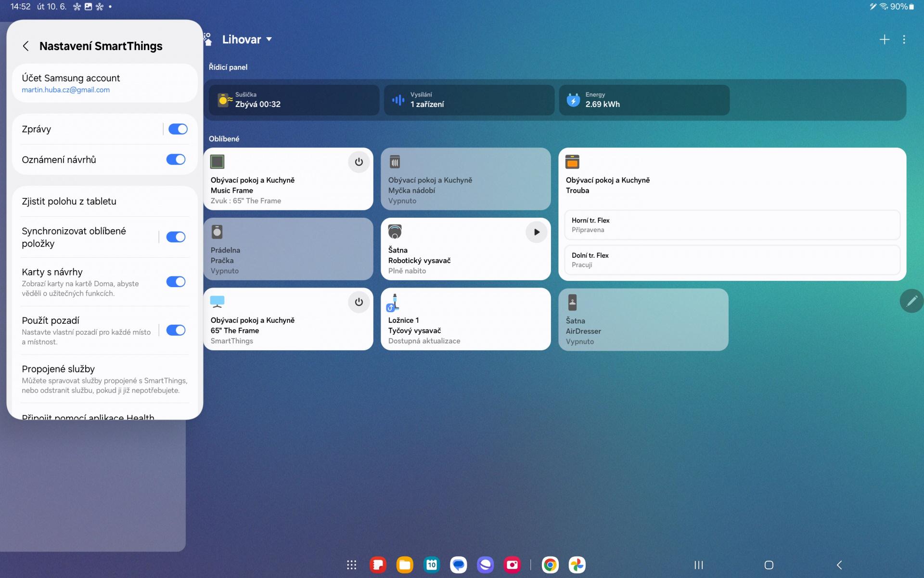Toggle power of Music Frame
Viewport: 924px width, 578px height.
(x=359, y=162)
